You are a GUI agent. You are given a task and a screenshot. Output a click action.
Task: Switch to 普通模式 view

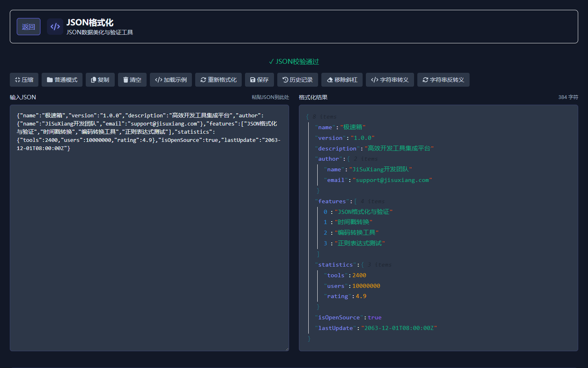click(x=62, y=80)
